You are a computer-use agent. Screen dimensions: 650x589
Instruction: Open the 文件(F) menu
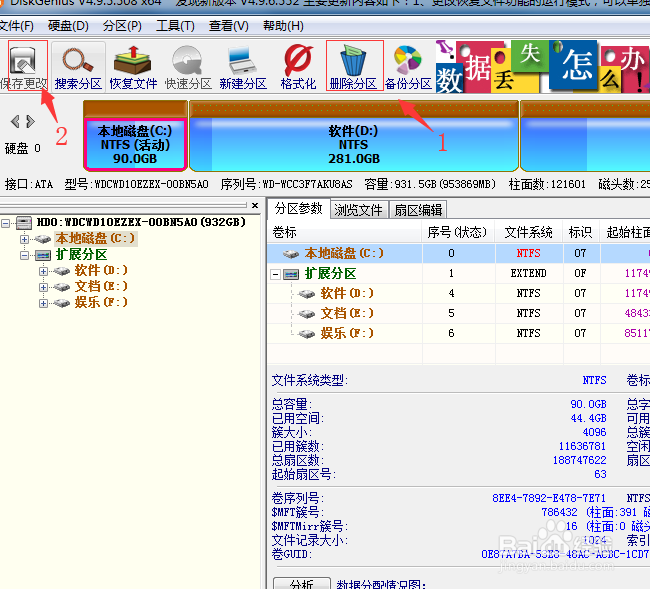[16, 26]
